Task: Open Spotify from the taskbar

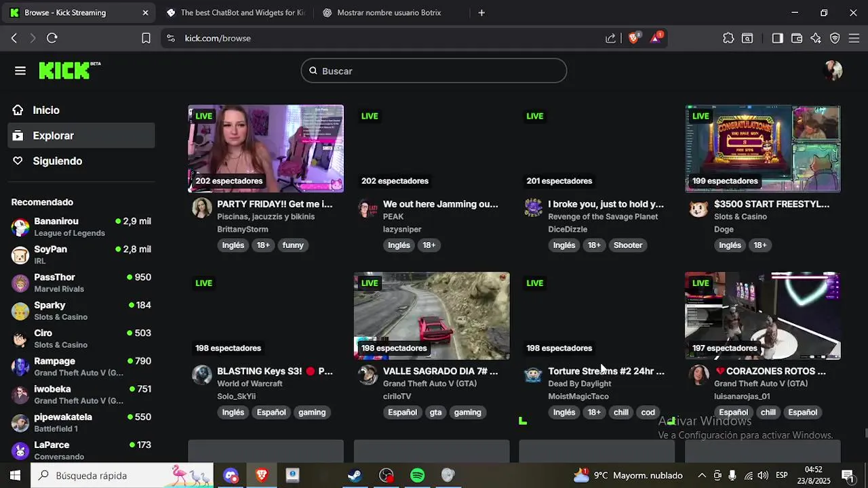Action: [x=418, y=476]
